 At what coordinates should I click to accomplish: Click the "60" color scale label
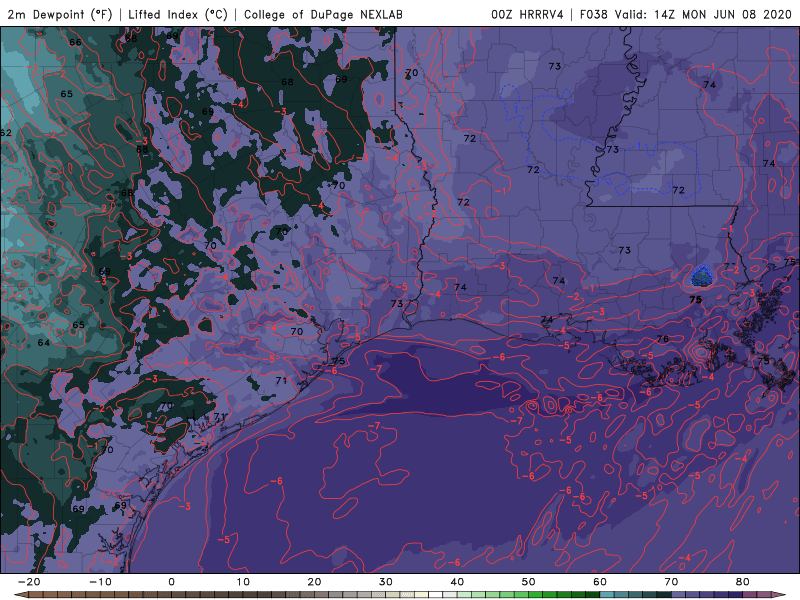pyautogui.click(x=600, y=582)
